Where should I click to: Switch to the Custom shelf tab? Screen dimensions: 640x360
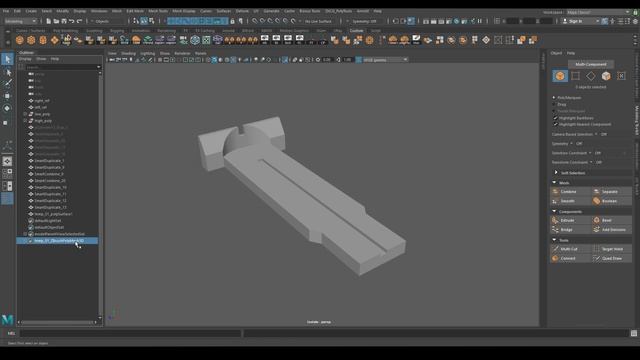click(x=356, y=31)
